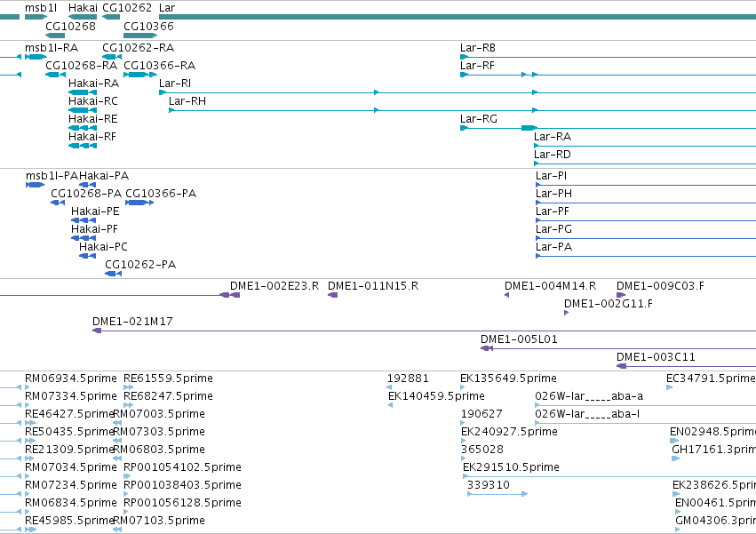This screenshot has height=534, width=756.
Task: Select the 365028 feature
Action: coord(482,450)
